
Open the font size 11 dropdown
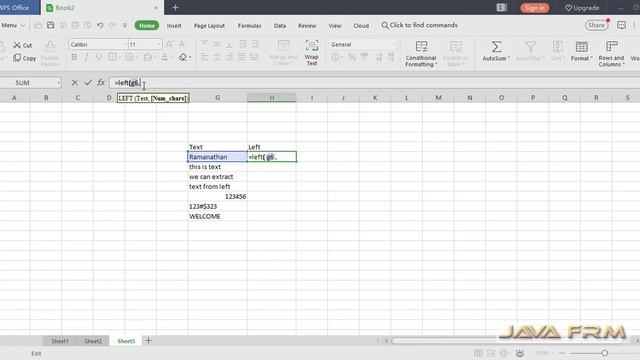click(159, 44)
